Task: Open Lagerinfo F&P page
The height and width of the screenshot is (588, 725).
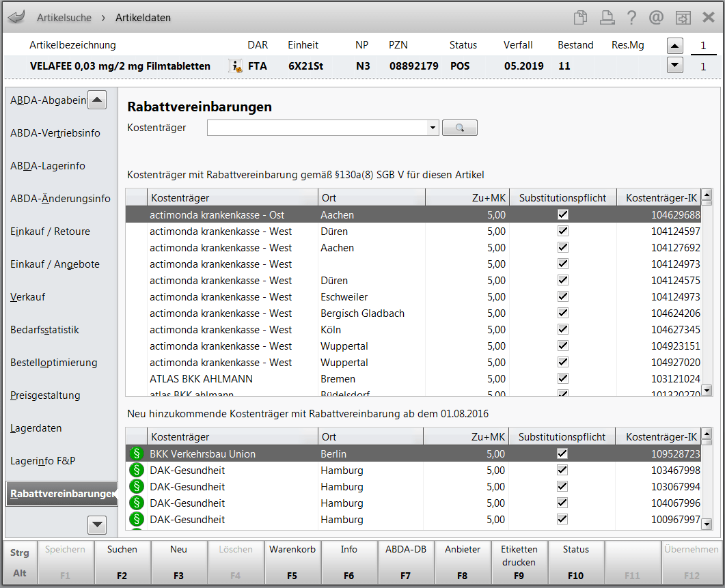Action: click(x=42, y=462)
